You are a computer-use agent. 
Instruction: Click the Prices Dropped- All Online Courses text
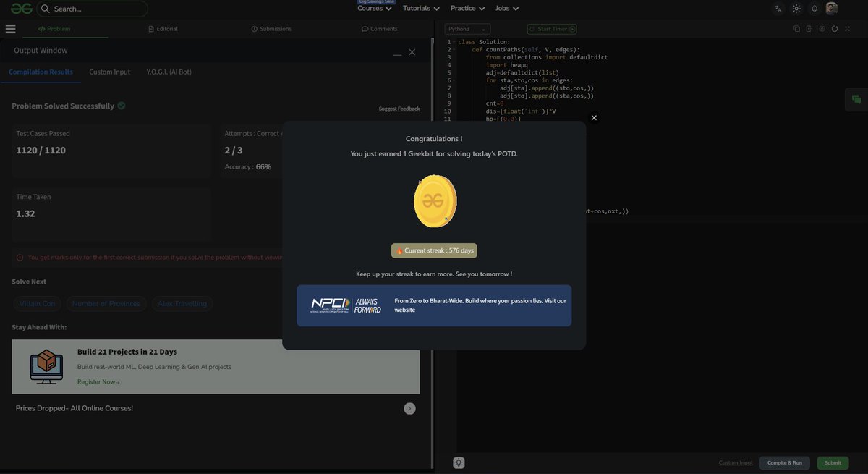(75, 408)
